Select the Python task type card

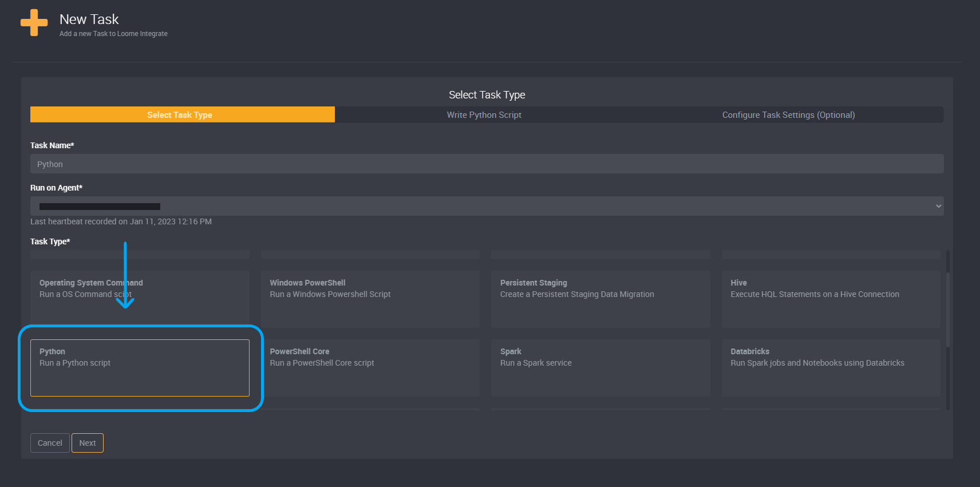(x=140, y=368)
